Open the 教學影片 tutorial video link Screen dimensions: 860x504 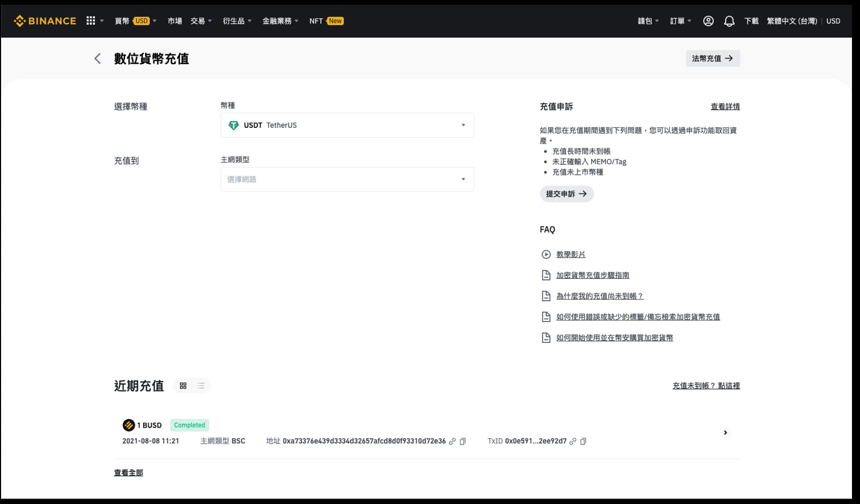[571, 254]
